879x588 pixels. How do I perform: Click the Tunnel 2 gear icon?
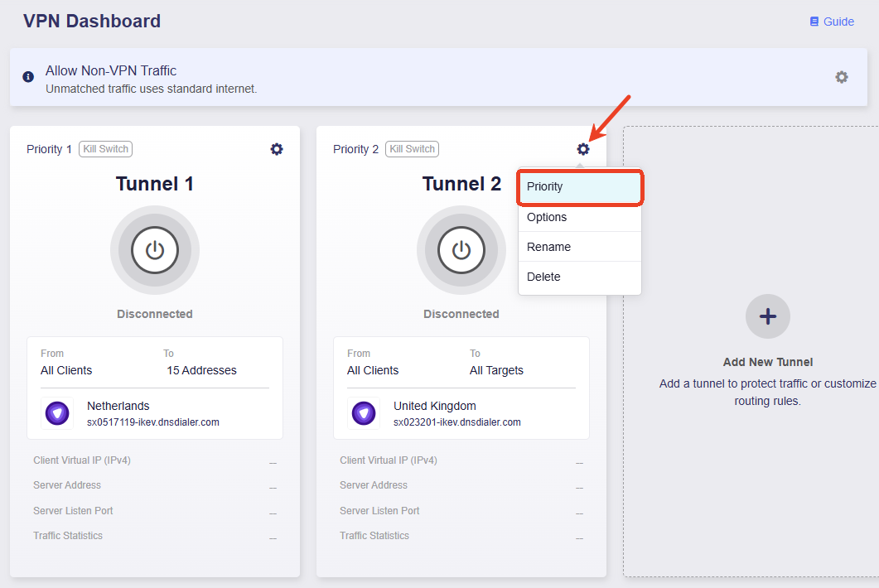[x=583, y=149]
